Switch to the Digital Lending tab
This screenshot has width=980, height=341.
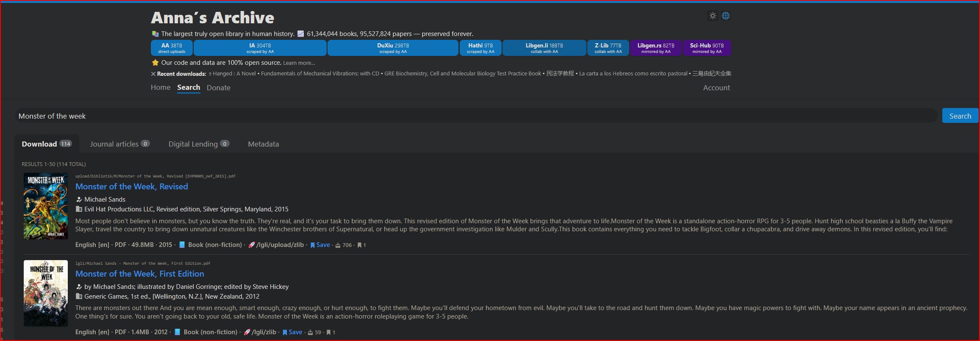199,144
